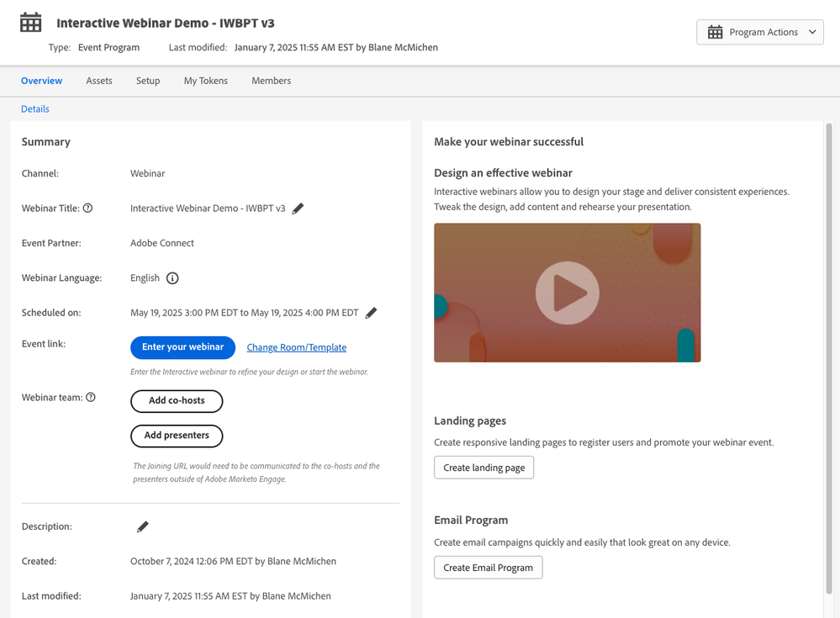Edit the Description using pencil icon
Screen dimensions: 840x618
142,527
